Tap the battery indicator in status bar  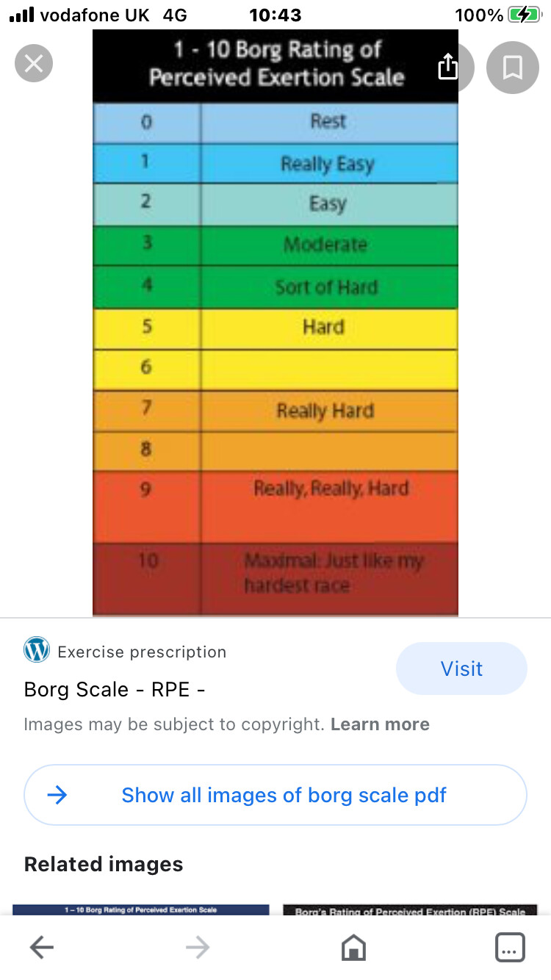(525, 15)
